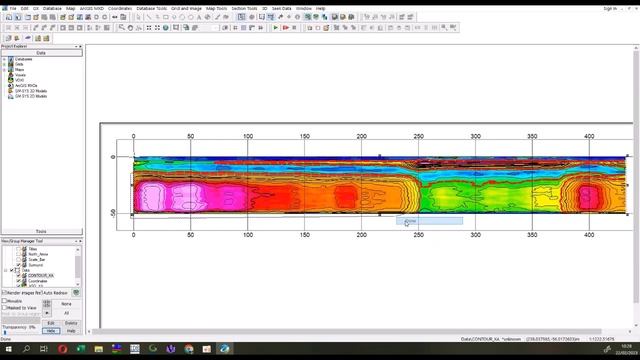
Task: Click the map vertical scrollbar
Action: 636,177
